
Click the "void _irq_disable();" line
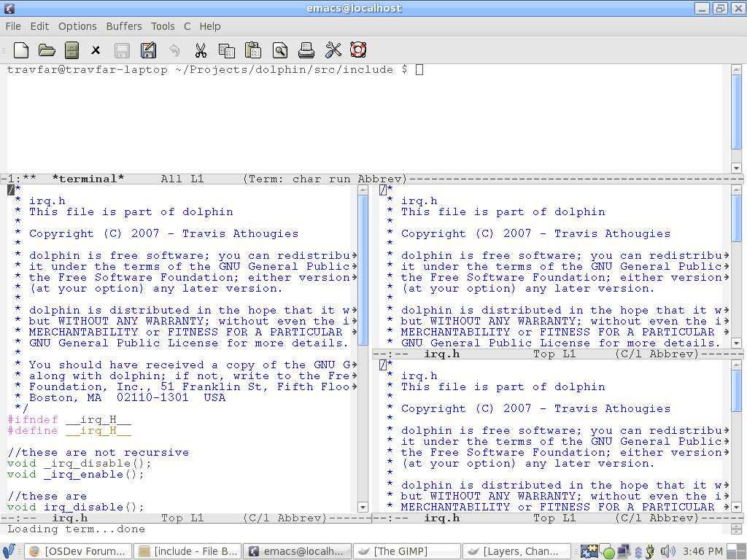pos(79,463)
